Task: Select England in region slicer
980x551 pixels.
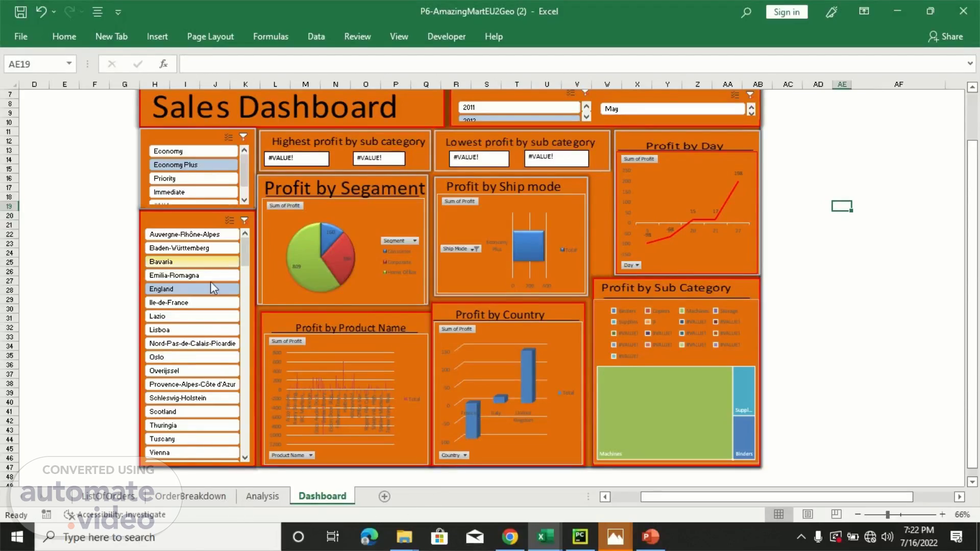Action: click(x=192, y=289)
